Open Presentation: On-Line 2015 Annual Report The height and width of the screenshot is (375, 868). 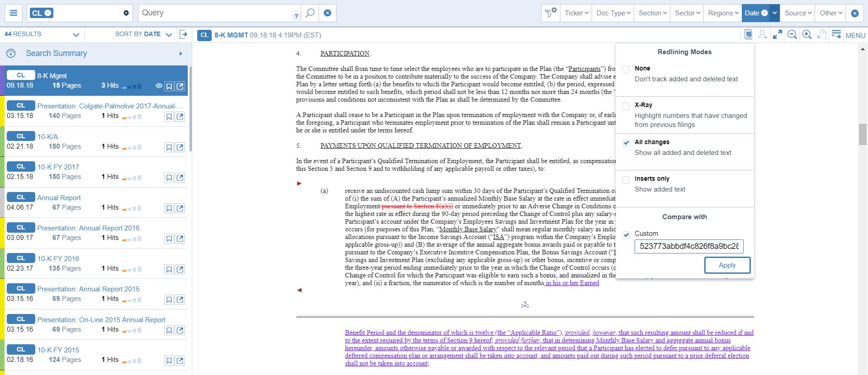click(101, 319)
